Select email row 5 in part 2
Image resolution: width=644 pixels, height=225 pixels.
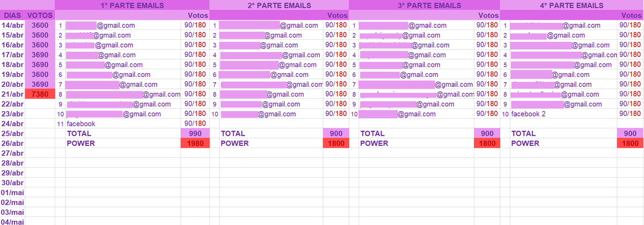tap(272, 64)
